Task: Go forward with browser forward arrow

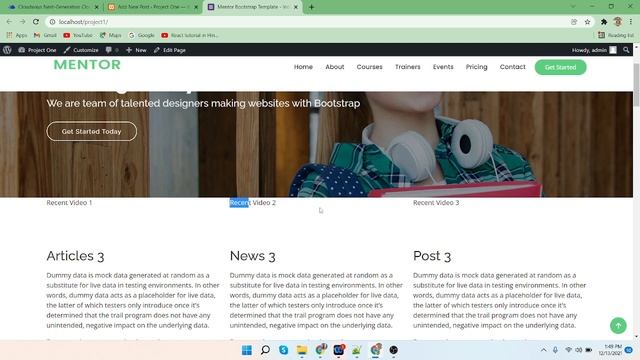Action: click(22, 22)
